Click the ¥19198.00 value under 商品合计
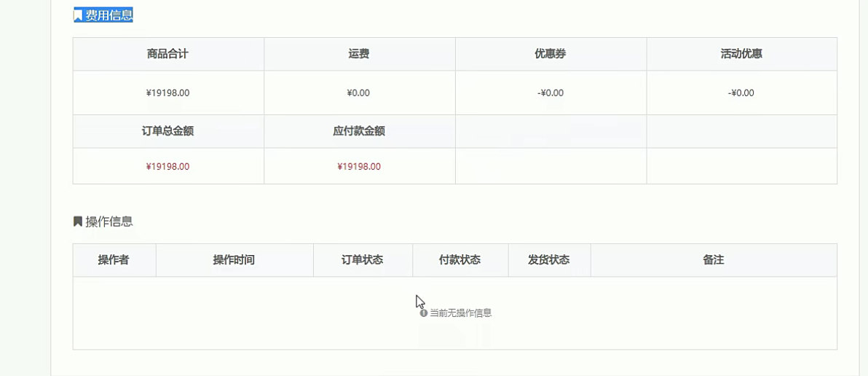This screenshot has height=376, width=868. coord(167,93)
